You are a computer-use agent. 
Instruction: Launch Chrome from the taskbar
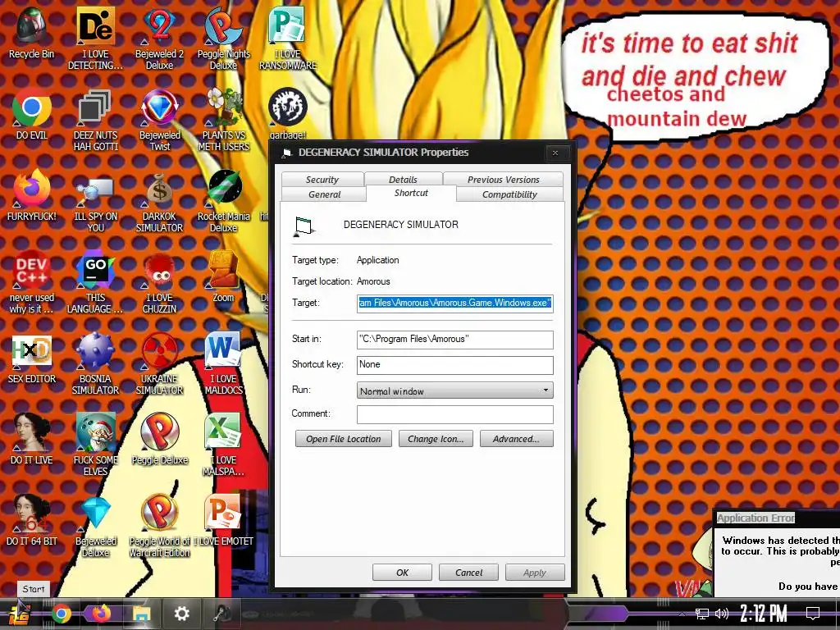(62, 614)
